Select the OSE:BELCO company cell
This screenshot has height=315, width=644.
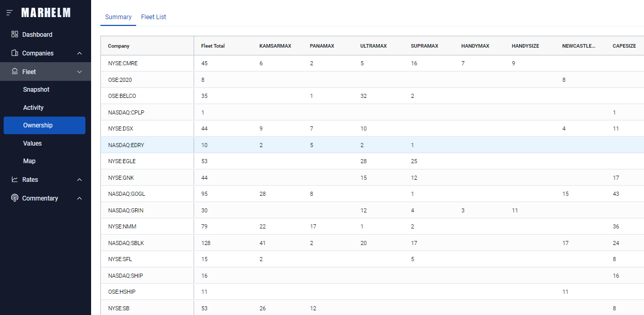point(147,96)
